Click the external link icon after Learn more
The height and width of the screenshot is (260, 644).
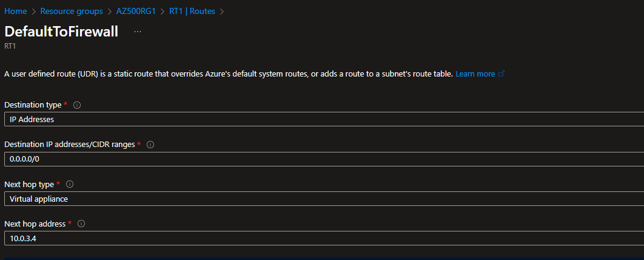[x=501, y=74]
